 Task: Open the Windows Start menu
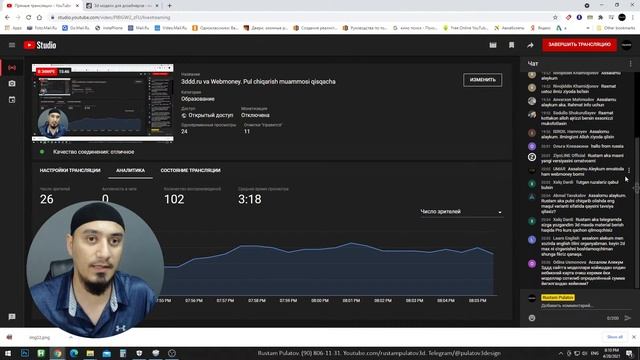(8, 353)
